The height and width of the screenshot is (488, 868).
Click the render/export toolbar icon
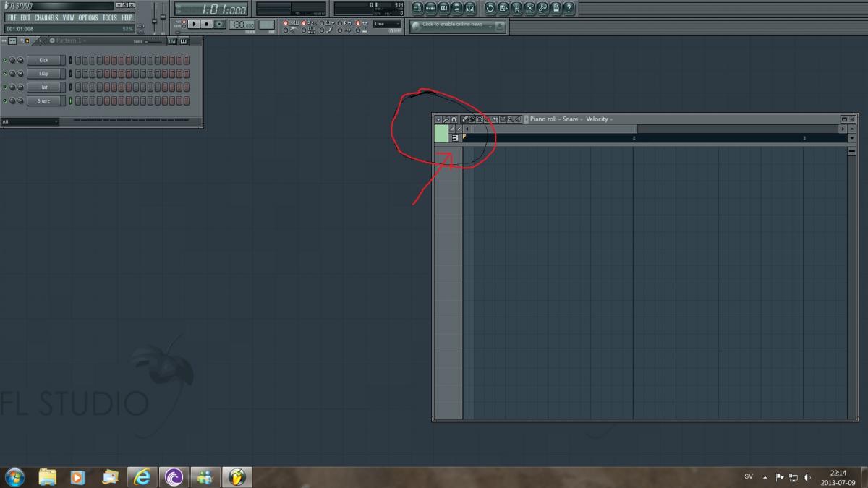pyautogui.click(x=516, y=8)
